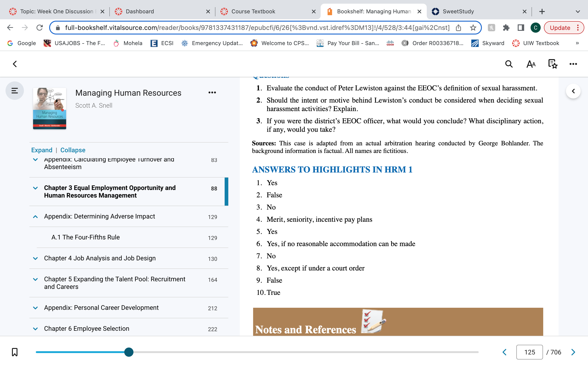Open the Chrome three-dot menu

click(x=578, y=28)
